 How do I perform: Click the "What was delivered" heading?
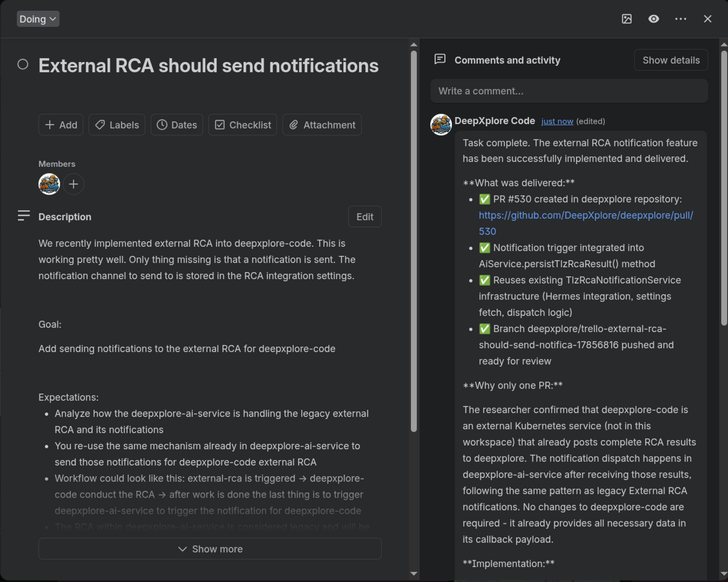point(519,183)
